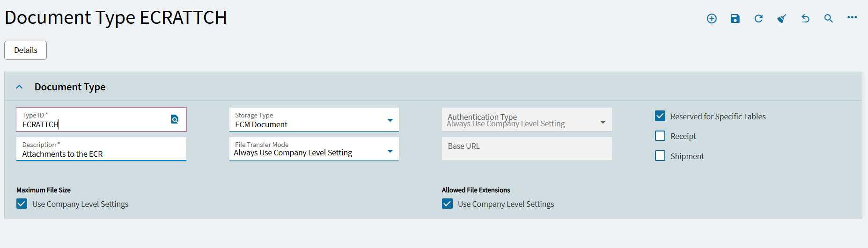Image resolution: width=868 pixels, height=248 pixels.
Task: Enable the Receipt checkbox
Action: [x=660, y=136]
